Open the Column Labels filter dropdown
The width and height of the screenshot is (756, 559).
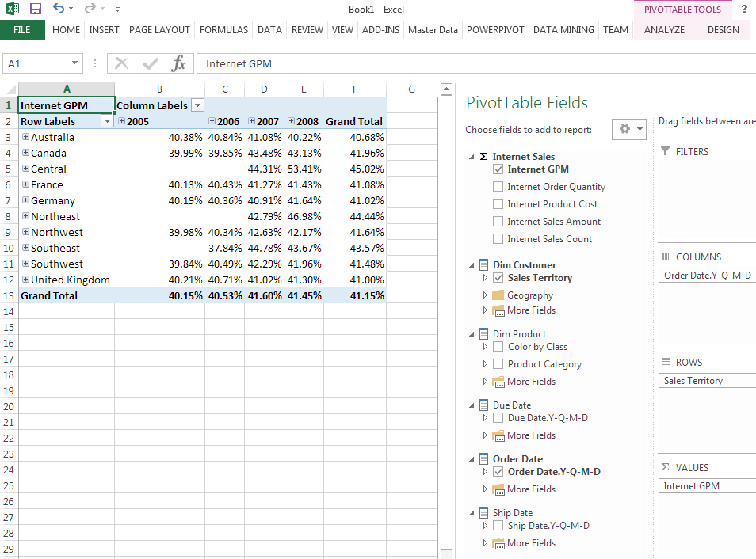[197, 105]
